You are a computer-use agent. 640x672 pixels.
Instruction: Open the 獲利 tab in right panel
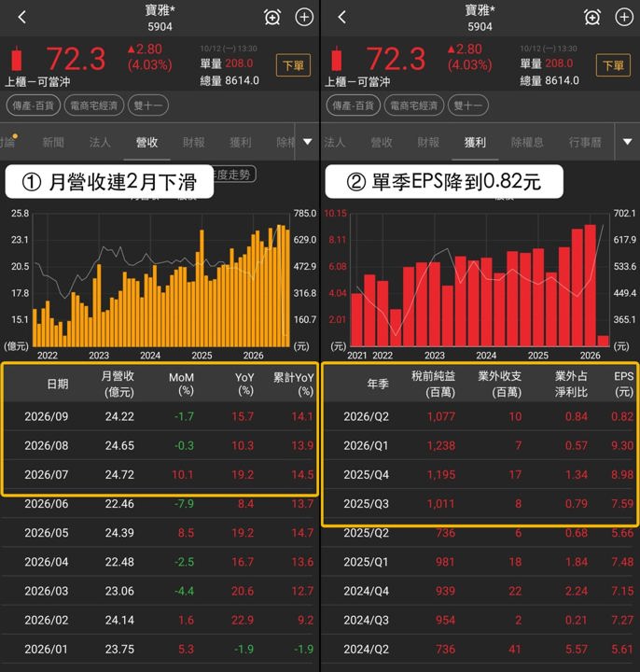click(475, 142)
